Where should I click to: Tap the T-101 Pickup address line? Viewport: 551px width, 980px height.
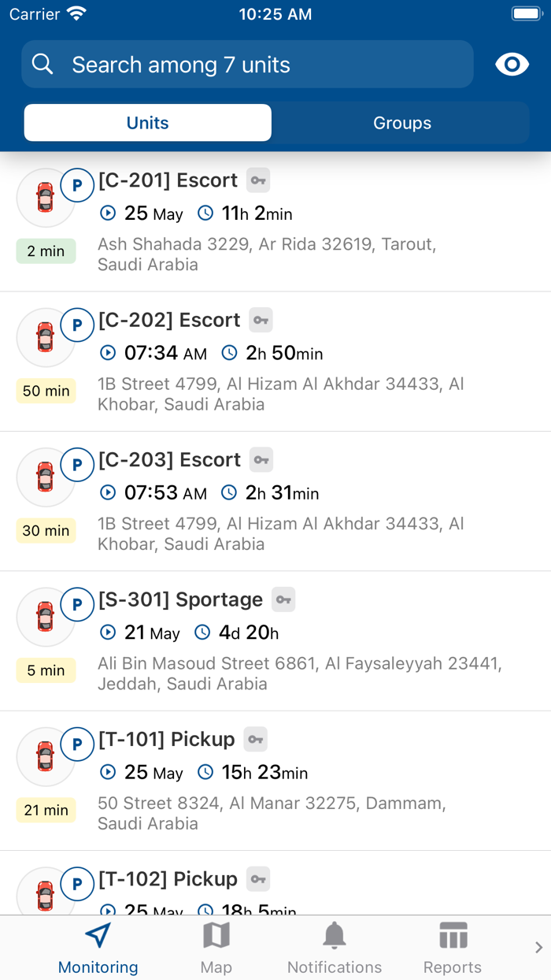pos(272,813)
